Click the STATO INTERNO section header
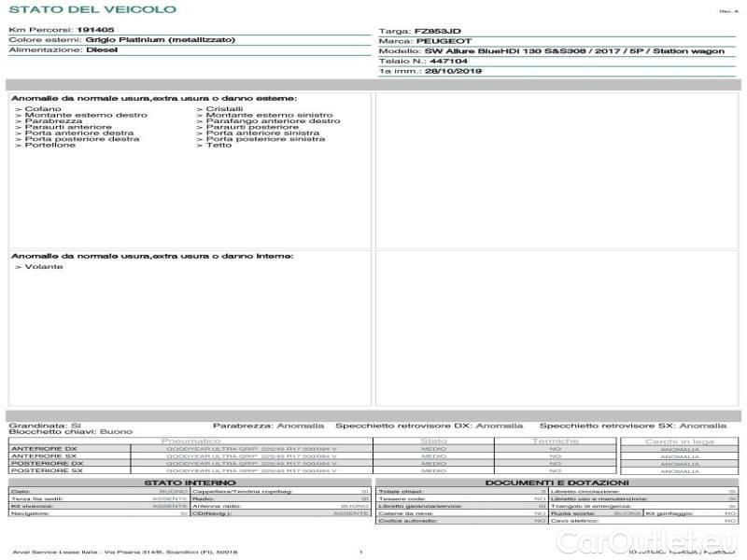The image size is (747, 560). tap(190, 482)
